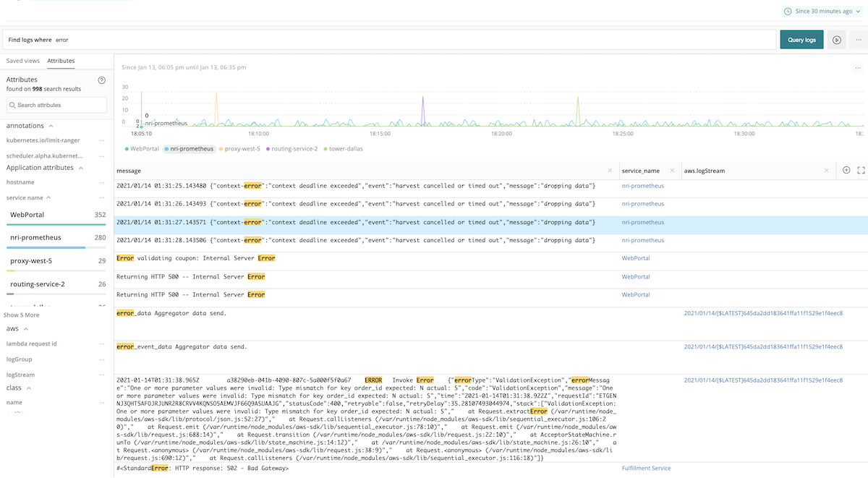The image size is (868, 478).
Task: Click the clock icon in time picker
Action: tap(788, 12)
